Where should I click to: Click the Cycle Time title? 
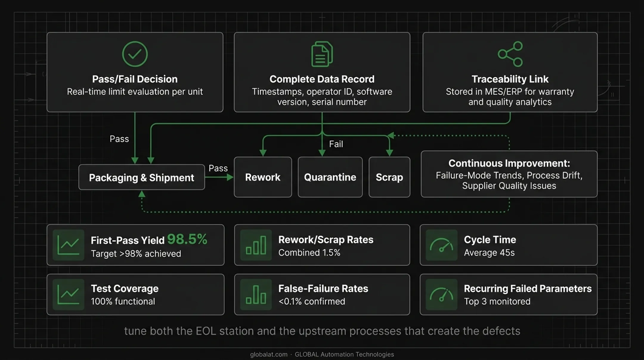[x=490, y=240]
